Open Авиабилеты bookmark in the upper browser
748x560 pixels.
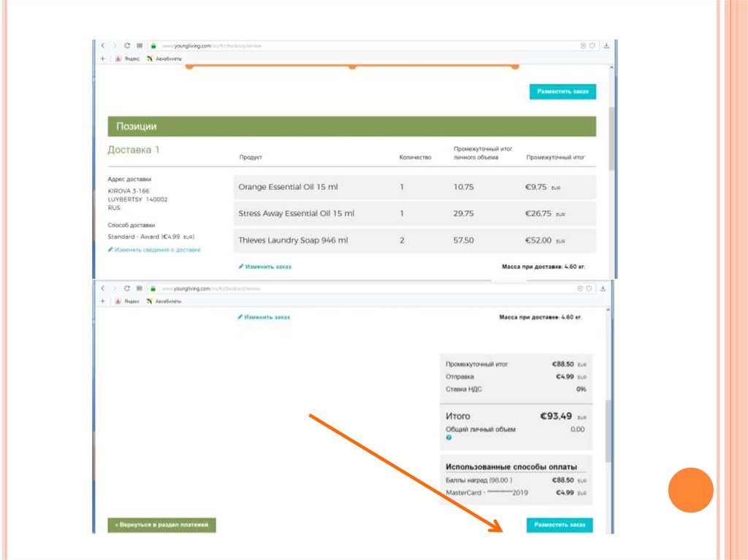coord(164,58)
